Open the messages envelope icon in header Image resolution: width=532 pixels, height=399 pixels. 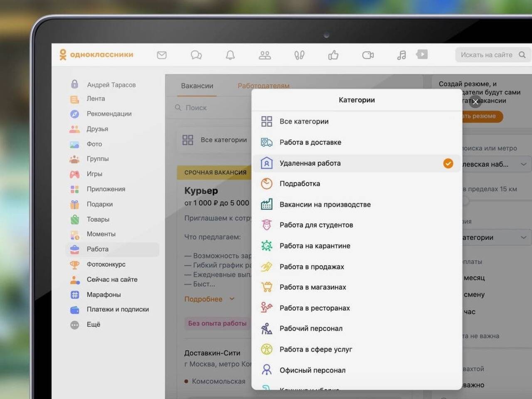pyautogui.click(x=162, y=55)
